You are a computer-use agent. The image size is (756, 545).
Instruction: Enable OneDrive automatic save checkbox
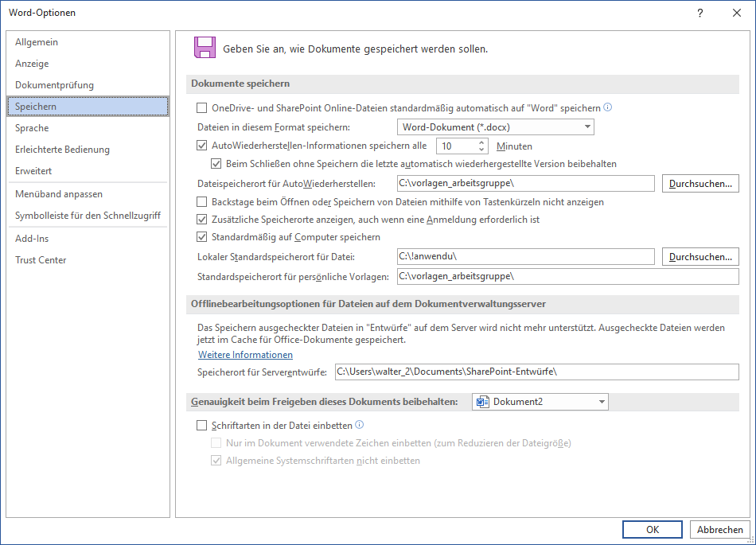click(x=201, y=107)
